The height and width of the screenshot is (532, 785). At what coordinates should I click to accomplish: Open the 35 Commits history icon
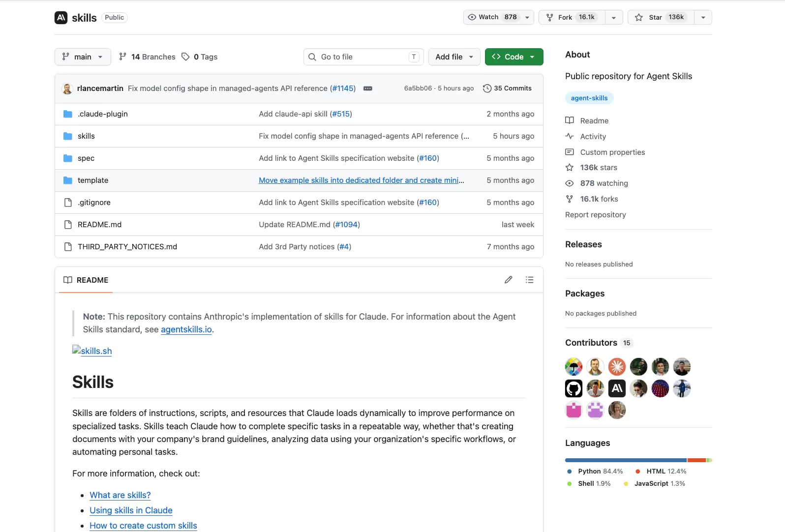point(487,89)
